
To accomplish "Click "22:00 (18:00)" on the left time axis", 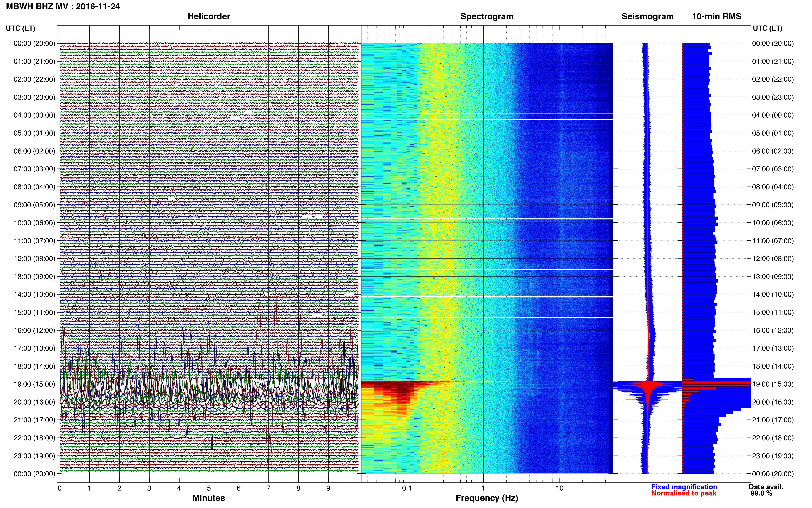I will (x=34, y=438).
